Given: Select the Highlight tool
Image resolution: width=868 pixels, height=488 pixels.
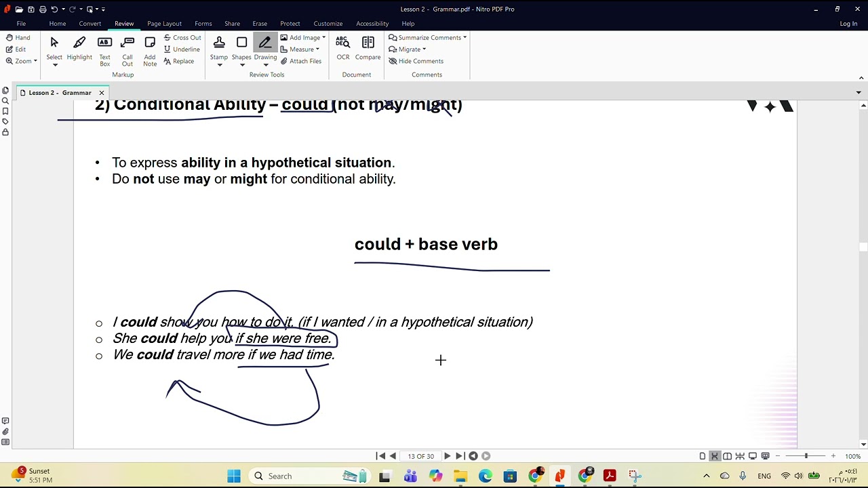Looking at the screenshot, I should (x=79, y=48).
